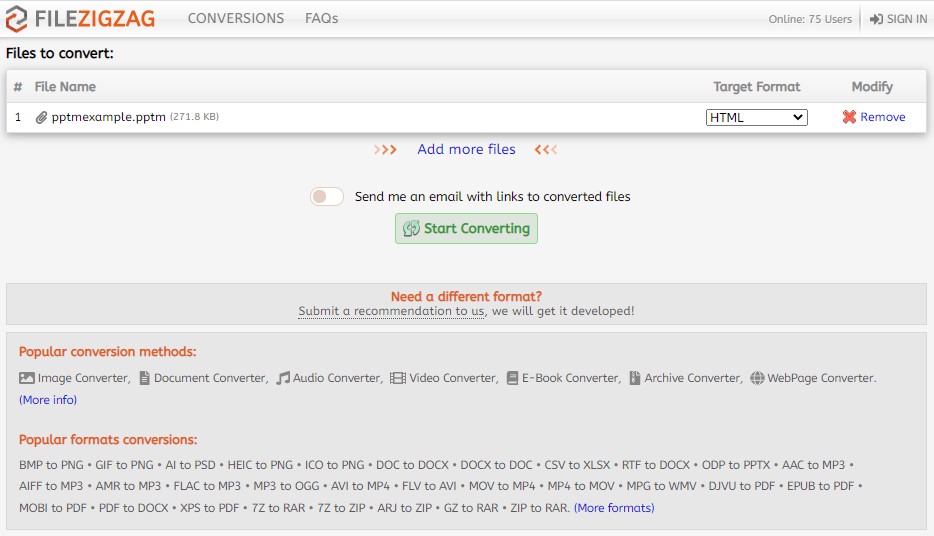
Task: Click the pptmexample.pptm file name
Action: pyautogui.click(x=108, y=117)
